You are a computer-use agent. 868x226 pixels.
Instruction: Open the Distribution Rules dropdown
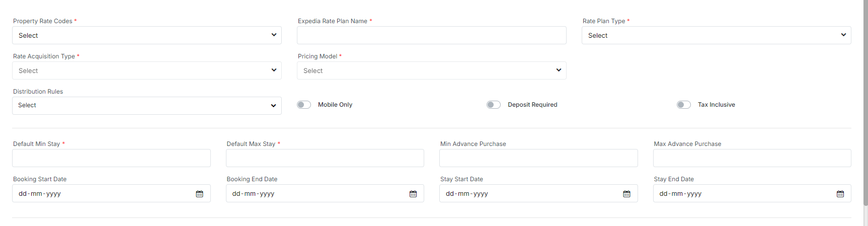pos(146,106)
